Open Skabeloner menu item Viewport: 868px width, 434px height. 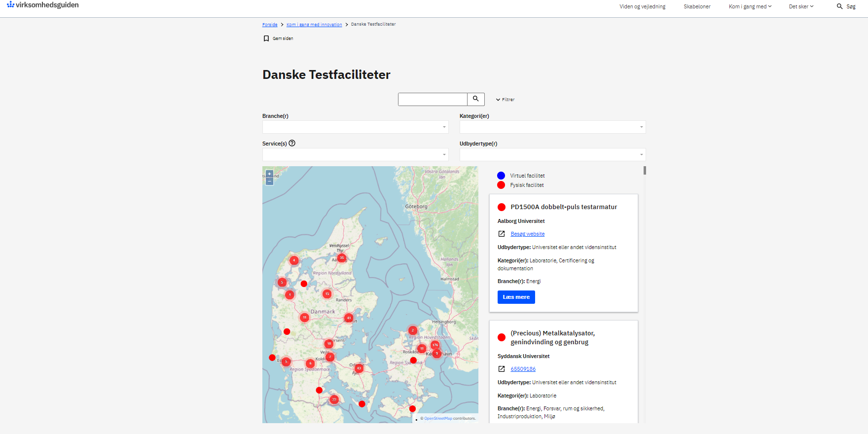tap(697, 6)
